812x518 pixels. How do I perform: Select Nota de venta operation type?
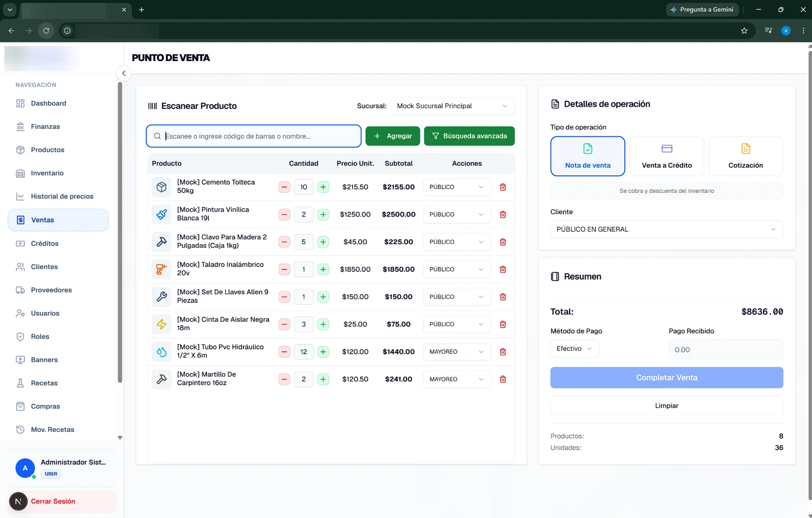pyautogui.click(x=588, y=156)
